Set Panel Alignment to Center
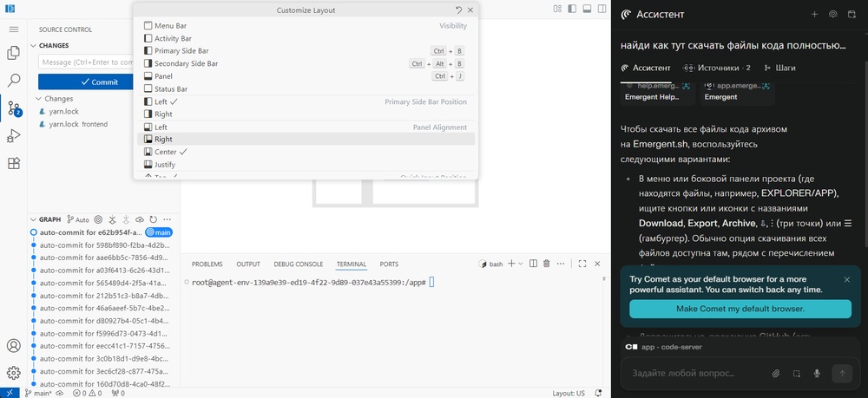The height and width of the screenshot is (398, 868). click(306, 152)
